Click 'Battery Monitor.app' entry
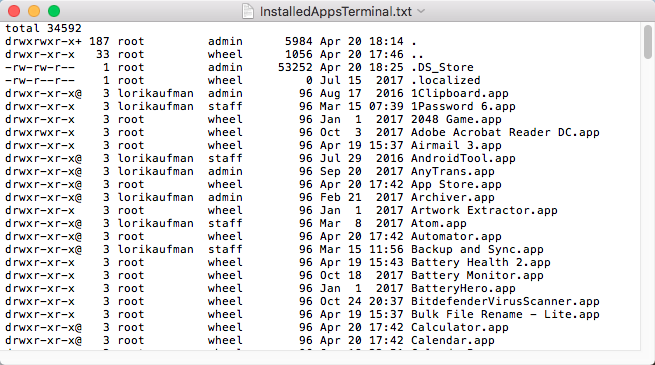 coord(477,275)
